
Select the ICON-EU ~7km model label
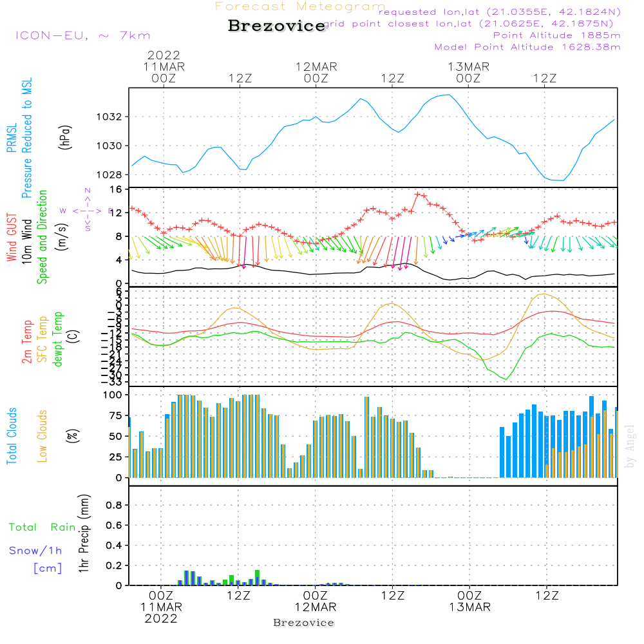point(83,35)
